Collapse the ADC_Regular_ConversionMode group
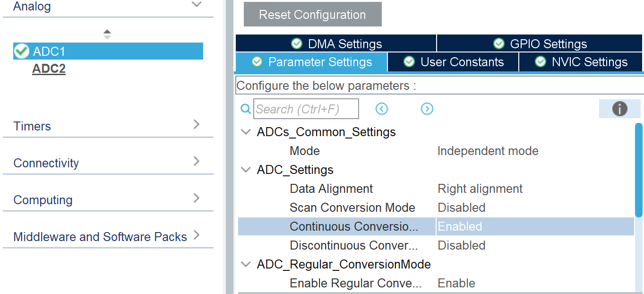Image resolution: width=644 pixels, height=294 pixels. point(246,264)
